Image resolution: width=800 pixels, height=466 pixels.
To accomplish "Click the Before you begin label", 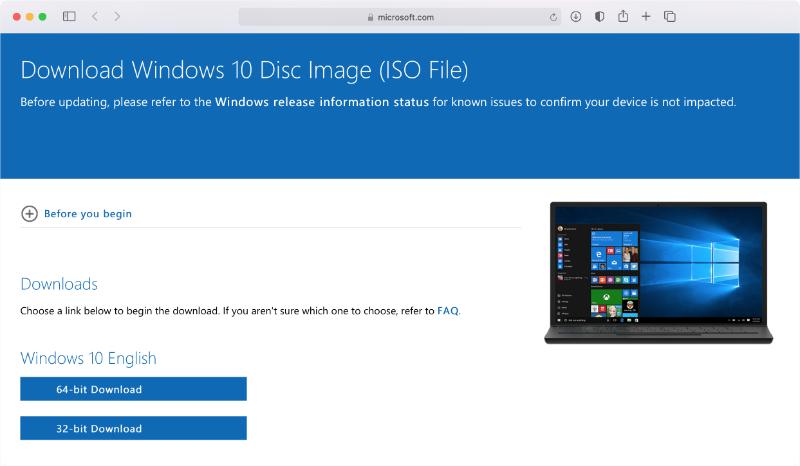I will click(88, 213).
